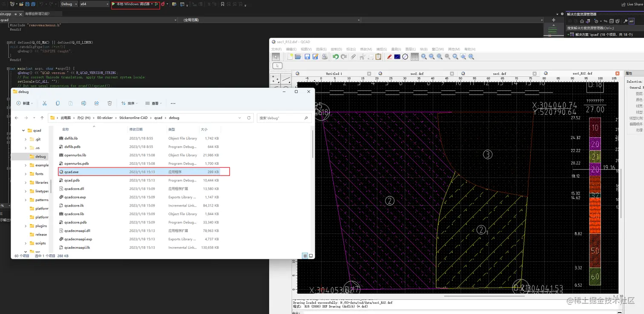Viewport: 644px width, 314px height.
Task: Click Zoom Out magnifier in QCAD
Action: [x=432, y=57]
